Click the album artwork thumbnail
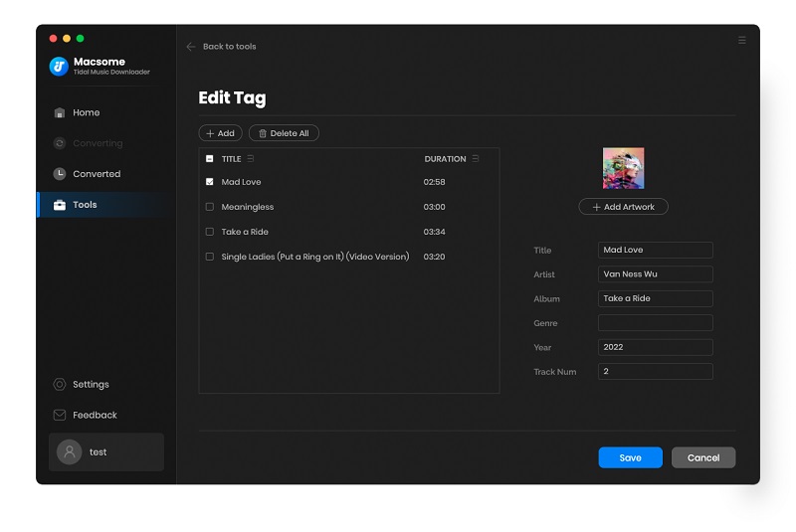796x532 pixels. 624,168
